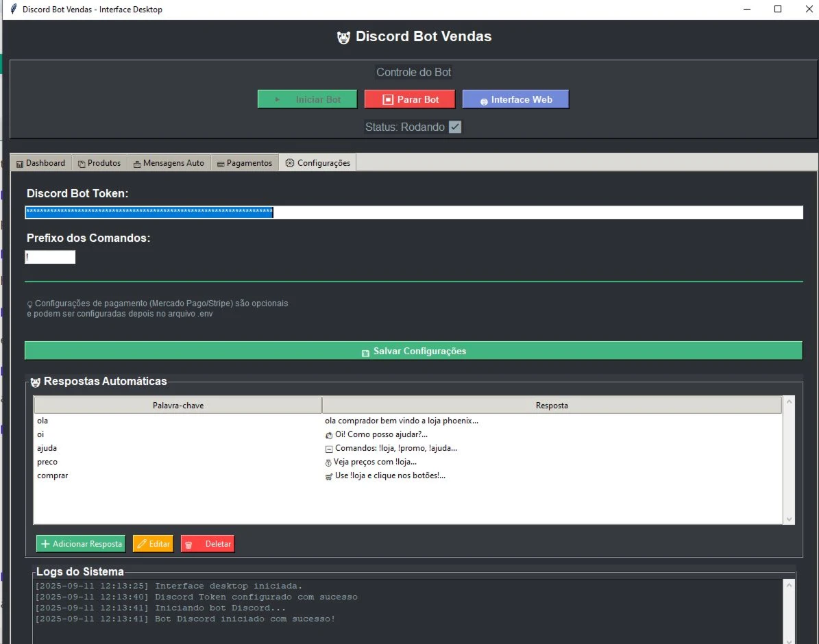The width and height of the screenshot is (819, 644).
Task: Click the "Controle do Bot" section label
Action: click(414, 72)
